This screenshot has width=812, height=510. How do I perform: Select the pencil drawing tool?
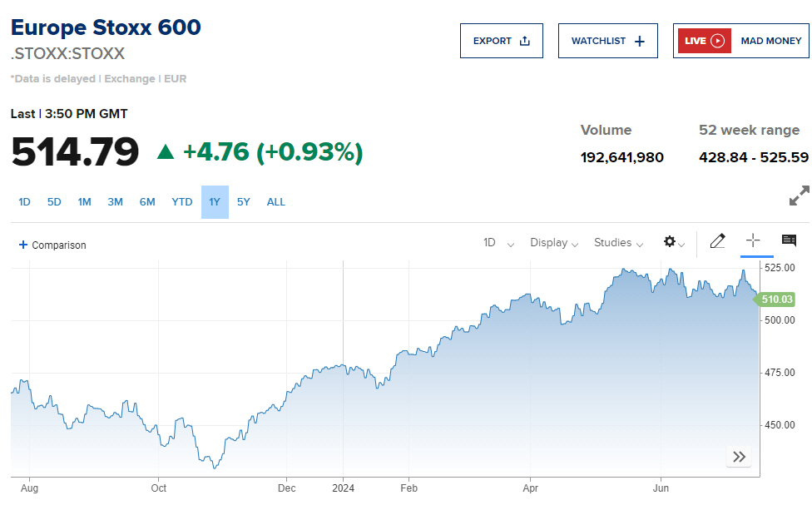(x=717, y=241)
